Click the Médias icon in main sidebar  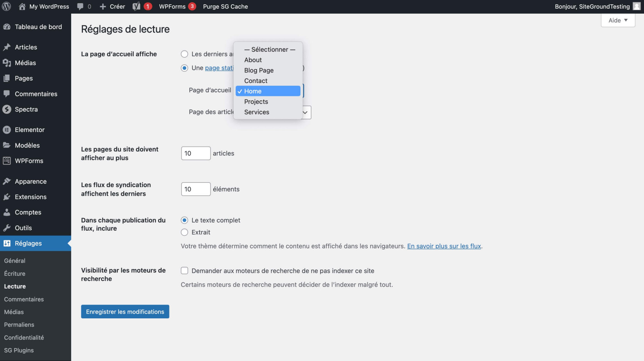[7, 63]
